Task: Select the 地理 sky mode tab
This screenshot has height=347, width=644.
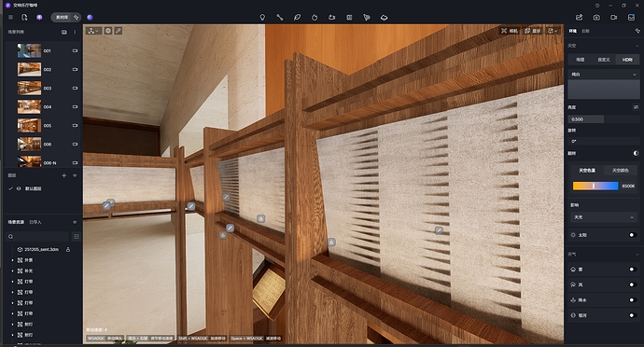Action: point(580,60)
